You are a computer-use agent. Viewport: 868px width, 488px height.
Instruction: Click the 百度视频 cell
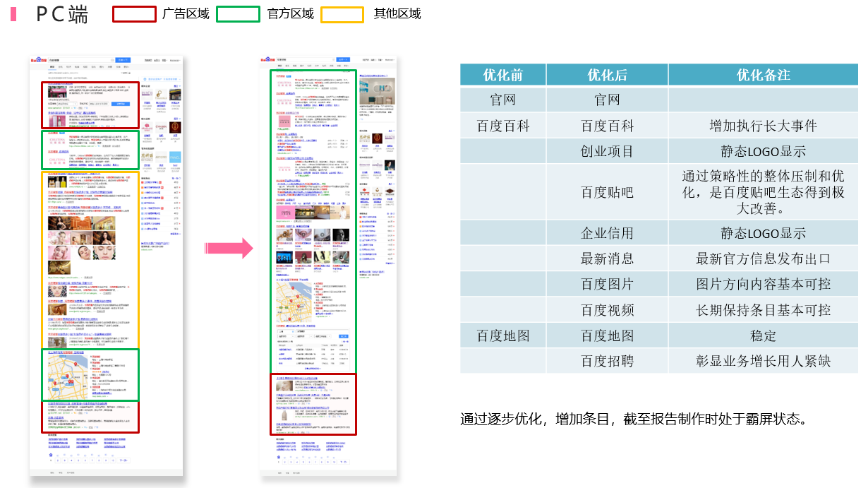[x=608, y=309]
